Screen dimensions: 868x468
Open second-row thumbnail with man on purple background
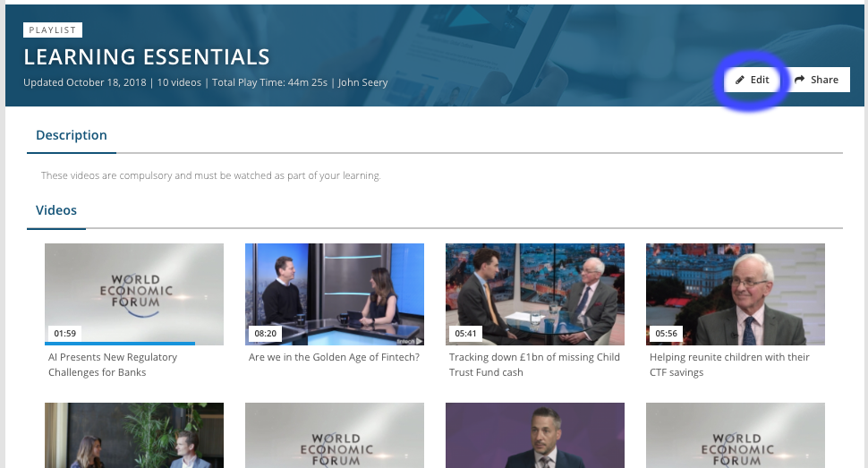click(535, 435)
